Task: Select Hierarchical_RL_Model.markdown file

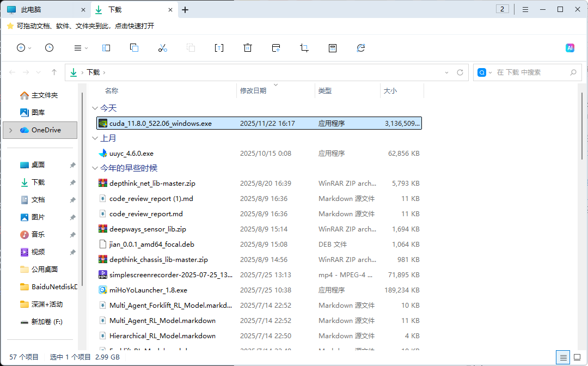Action: 259,336
